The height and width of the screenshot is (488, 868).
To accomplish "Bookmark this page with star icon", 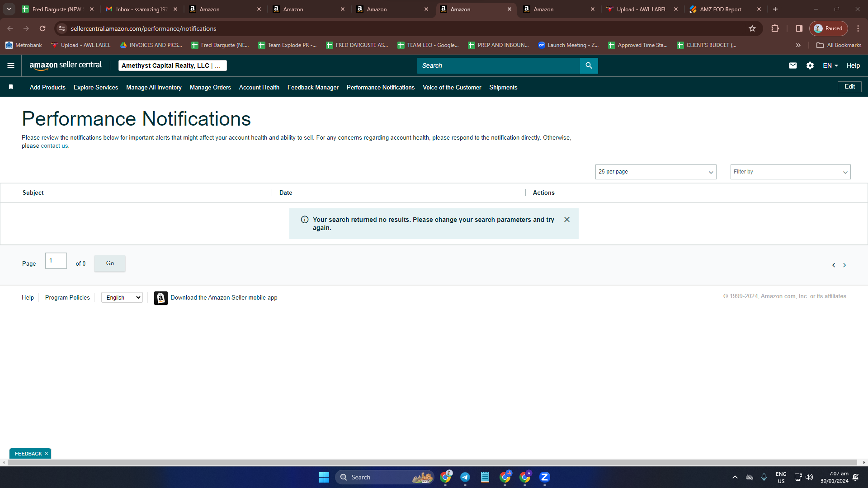I will [x=752, y=28].
